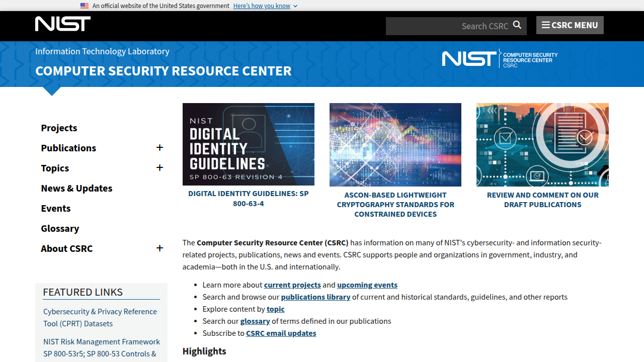Viewport: 644px width, 362px height.
Task: Open the Digital Identity Guidelines thumbnail image
Action: (249, 144)
